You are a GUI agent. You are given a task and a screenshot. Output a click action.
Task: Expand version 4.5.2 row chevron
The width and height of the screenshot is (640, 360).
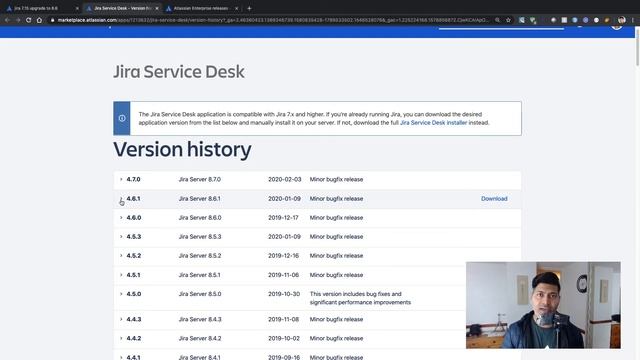point(121,256)
